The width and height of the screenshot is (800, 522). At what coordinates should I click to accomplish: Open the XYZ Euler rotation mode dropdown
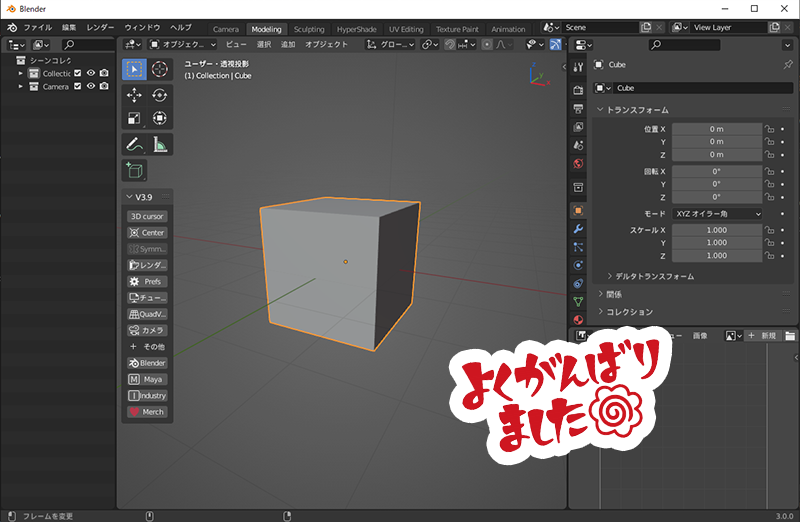click(717, 214)
